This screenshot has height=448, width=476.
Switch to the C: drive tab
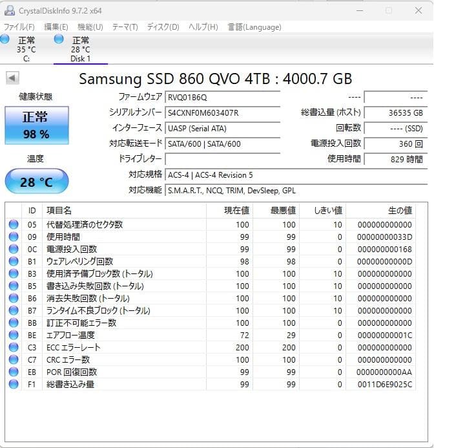tap(26, 49)
